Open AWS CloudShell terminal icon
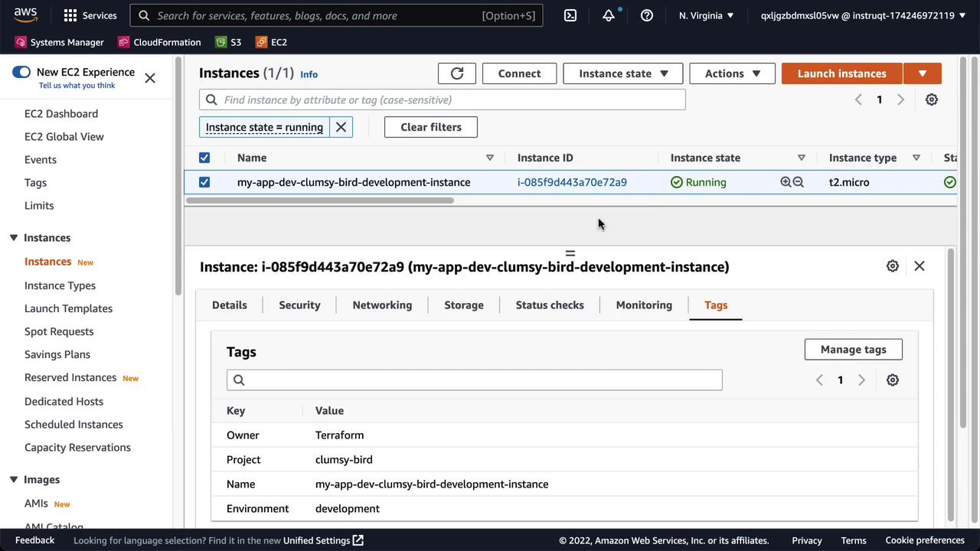Screen dimensions: 980x551 tap(570, 15)
